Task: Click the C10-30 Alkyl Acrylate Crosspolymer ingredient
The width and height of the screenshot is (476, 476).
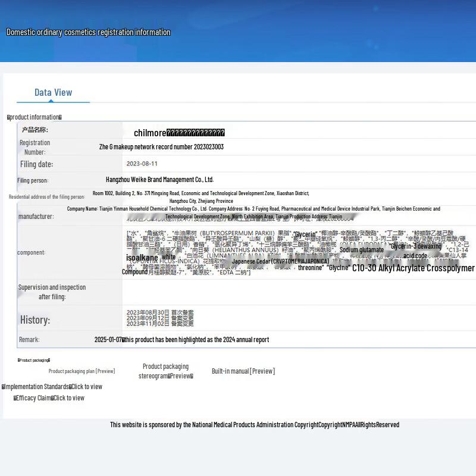Action: click(413, 268)
